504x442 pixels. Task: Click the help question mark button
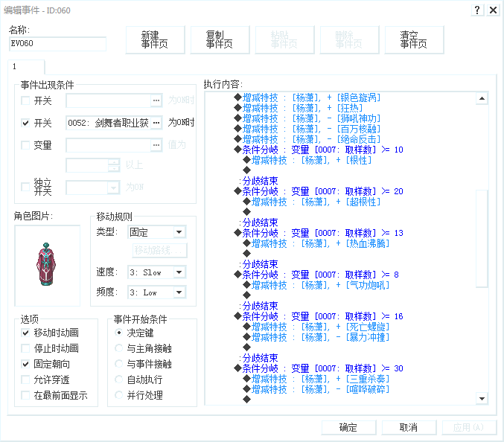[x=477, y=10]
